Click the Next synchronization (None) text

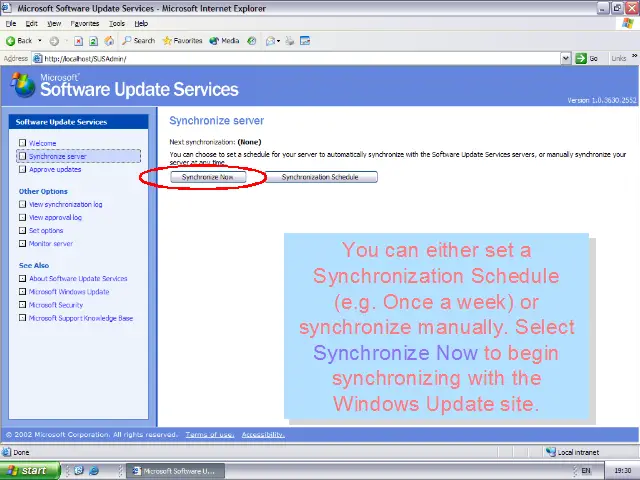point(215,142)
